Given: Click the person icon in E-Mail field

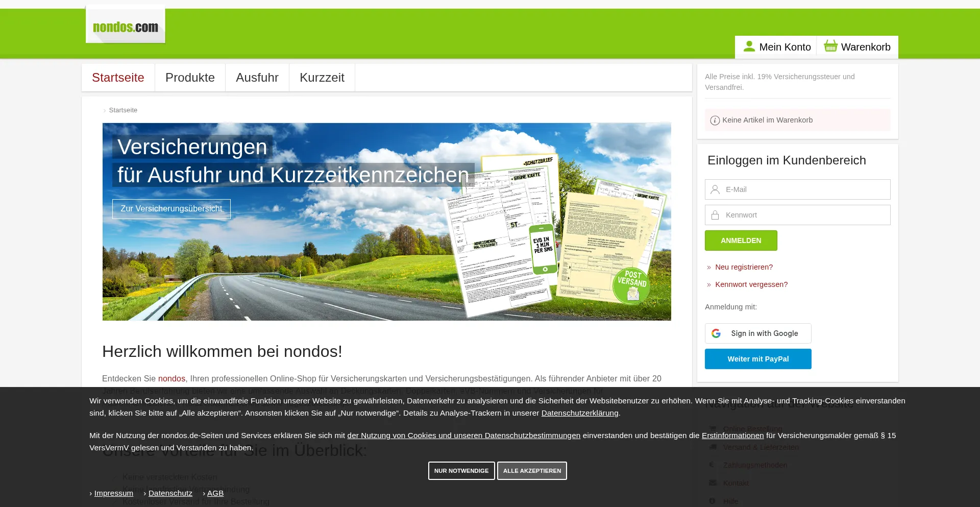Looking at the screenshot, I should tap(715, 189).
